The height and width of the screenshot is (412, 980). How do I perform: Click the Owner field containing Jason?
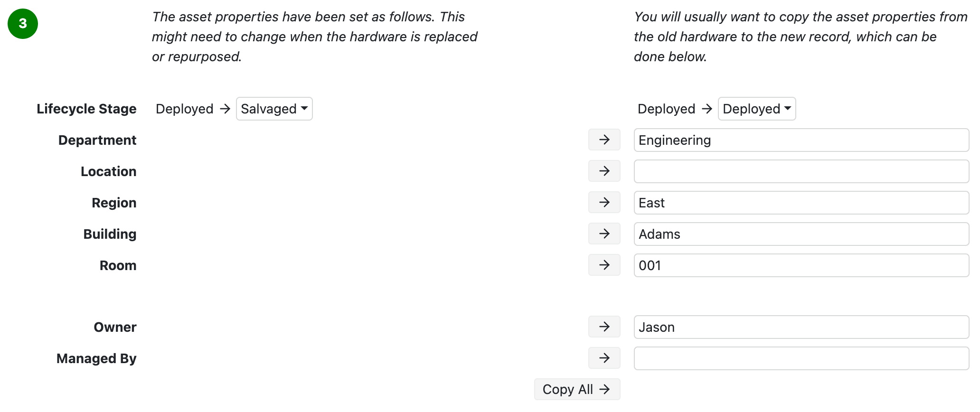pos(801,327)
